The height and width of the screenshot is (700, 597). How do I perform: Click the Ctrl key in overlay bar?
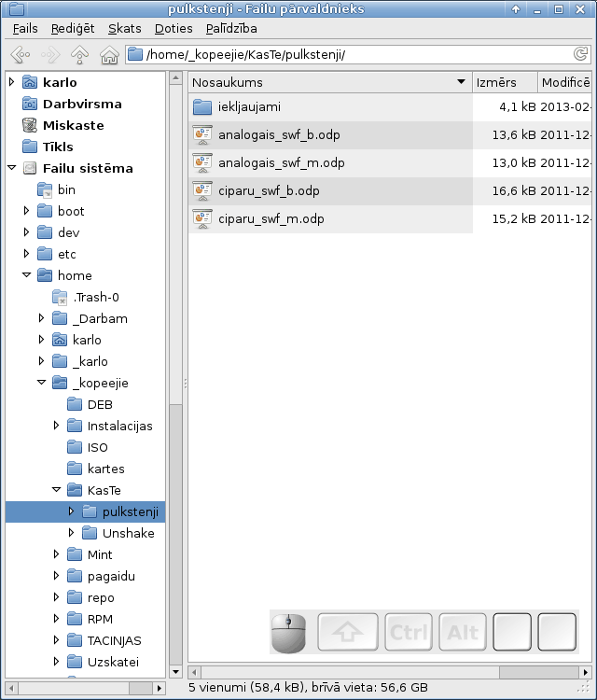[x=409, y=632]
